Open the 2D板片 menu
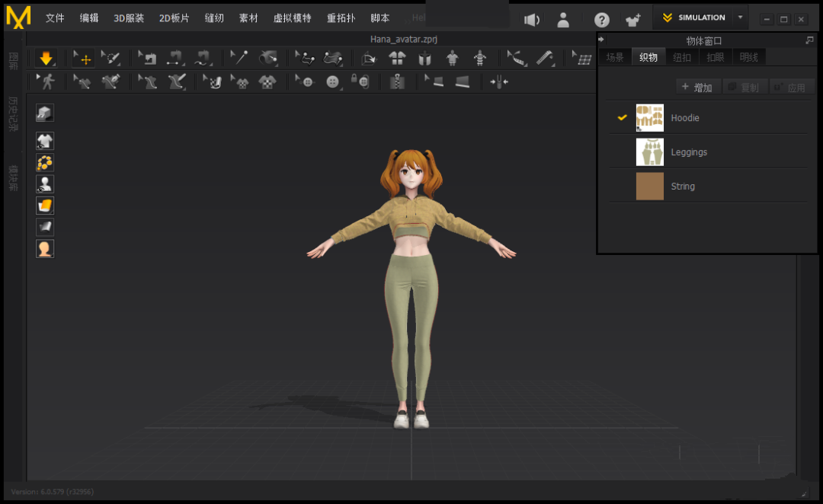Viewport: 823px width, 504px height. coord(174,18)
